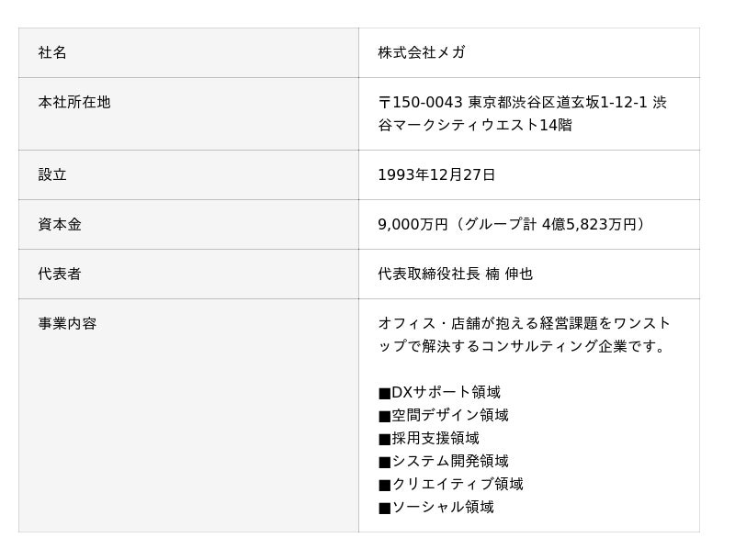
Task: Click the 谷マークシティウエスト14階 text line
Action: pos(475,125)
